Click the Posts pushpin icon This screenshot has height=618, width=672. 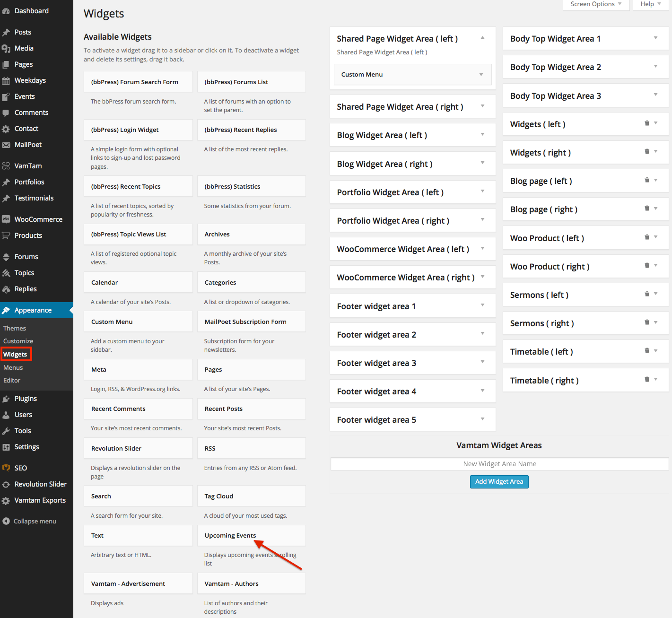tap(6, 32)
